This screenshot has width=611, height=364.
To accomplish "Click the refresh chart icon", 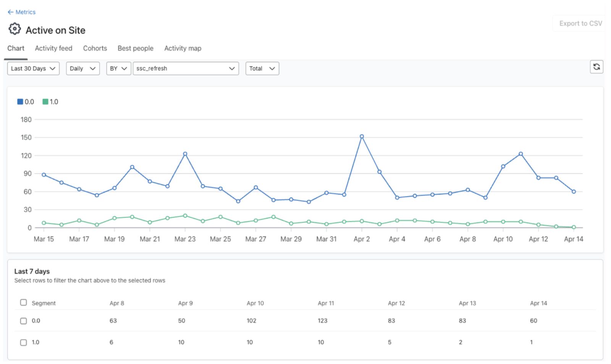I will click(596, 67).
